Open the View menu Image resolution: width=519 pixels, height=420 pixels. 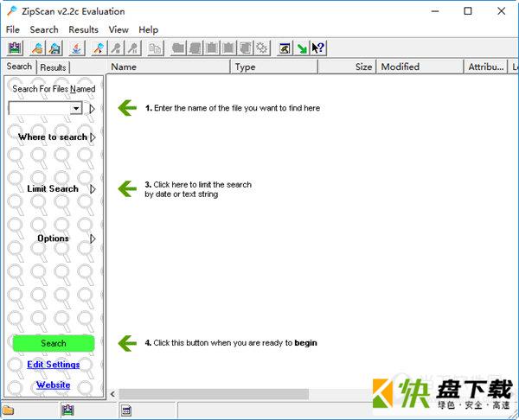tap(119, 29)
